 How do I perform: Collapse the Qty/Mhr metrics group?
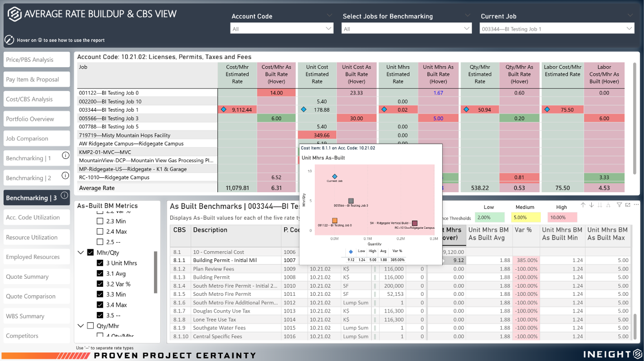click(x=81, y=326)
